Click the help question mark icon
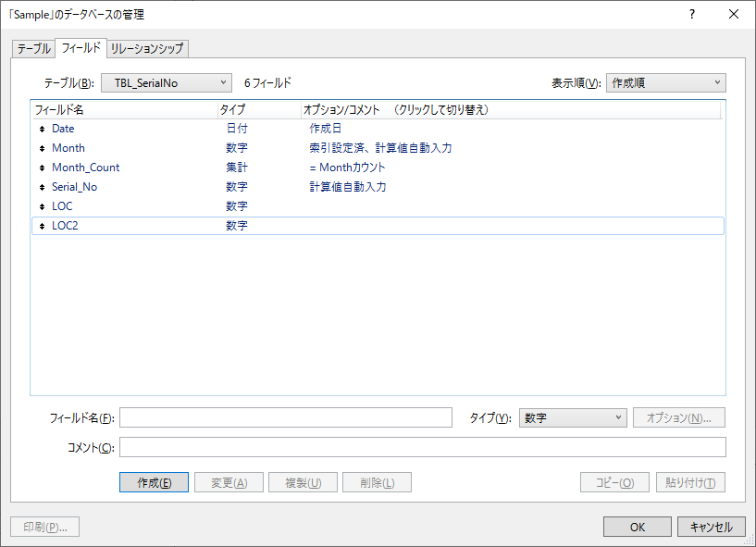 pyautogui.click(x=690, y=14)
